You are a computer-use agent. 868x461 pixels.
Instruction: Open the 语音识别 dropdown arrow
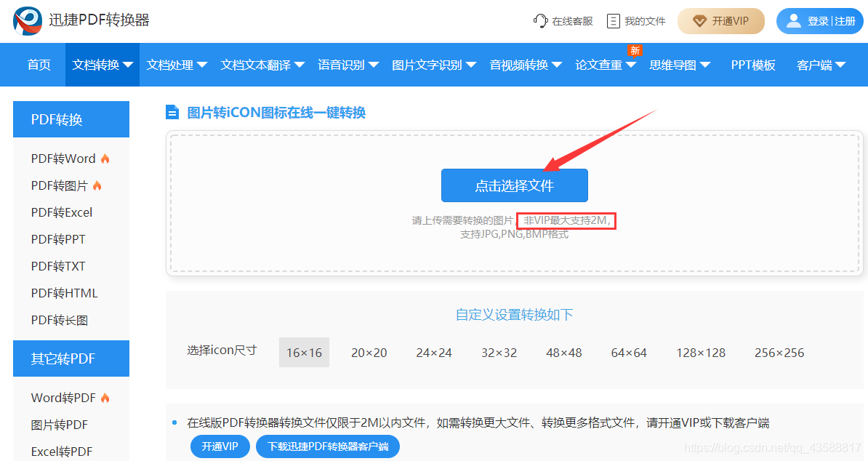coord(374,65)
